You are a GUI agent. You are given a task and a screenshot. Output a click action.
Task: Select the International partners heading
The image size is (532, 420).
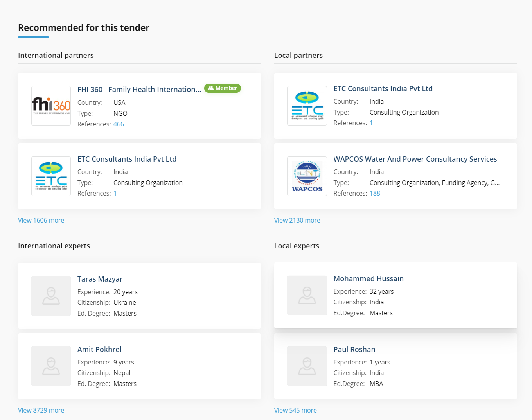(x=56, y=55)
